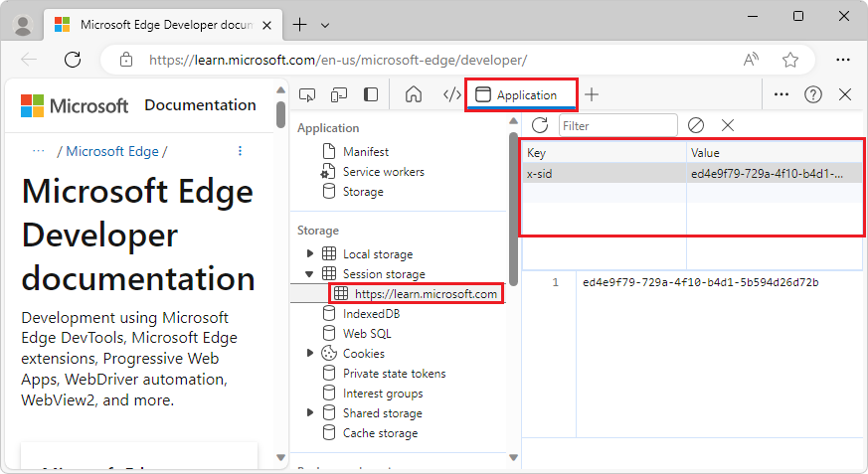Open browser Settings and more menu
The image size is (868, 474).
coord(842,60)
